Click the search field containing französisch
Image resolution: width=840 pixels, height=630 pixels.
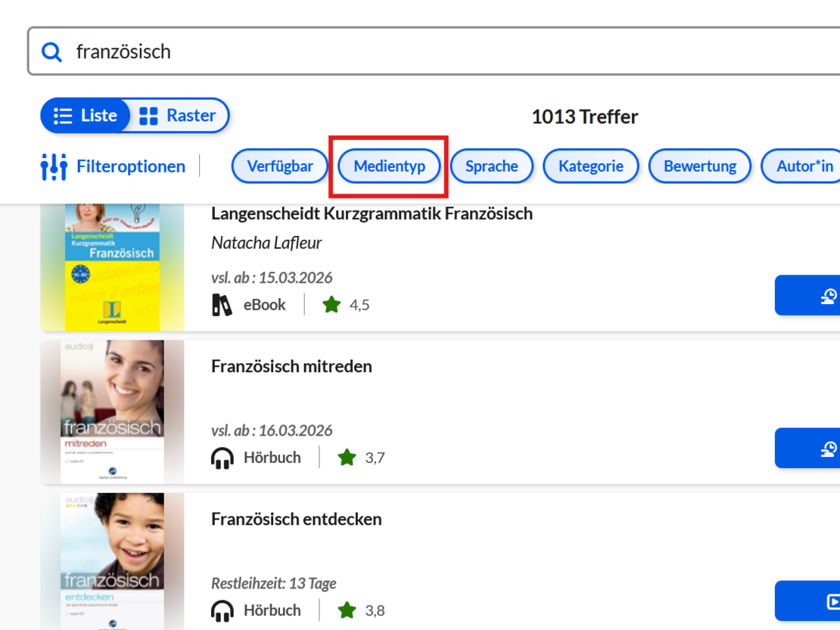[x=439, y=51]
